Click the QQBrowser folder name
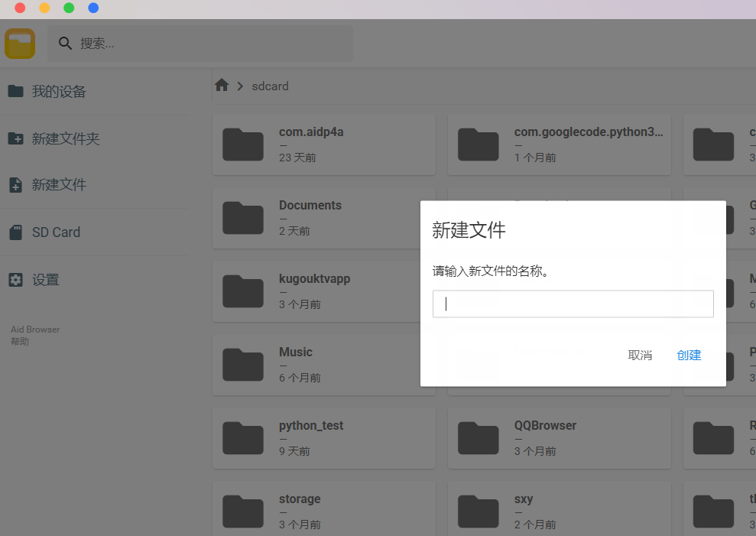This screenshot has width=756, height=536. pos(545,426)
